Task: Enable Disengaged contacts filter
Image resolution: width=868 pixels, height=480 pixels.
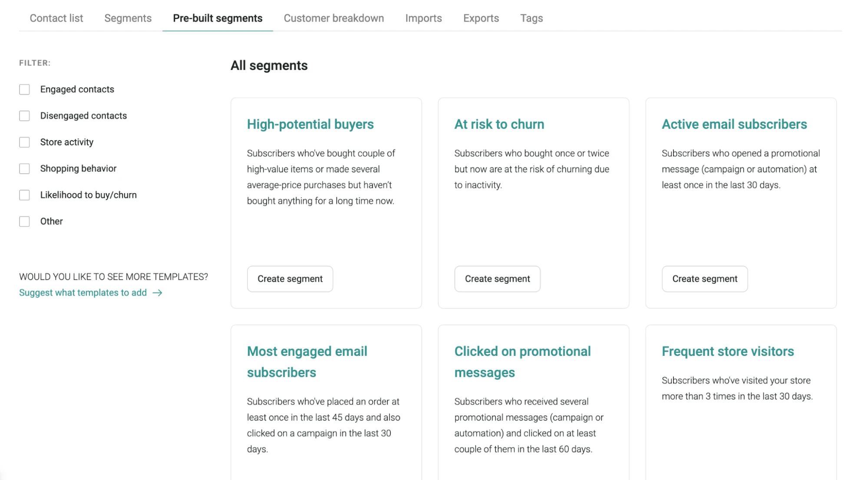Action: pos(24,115)
